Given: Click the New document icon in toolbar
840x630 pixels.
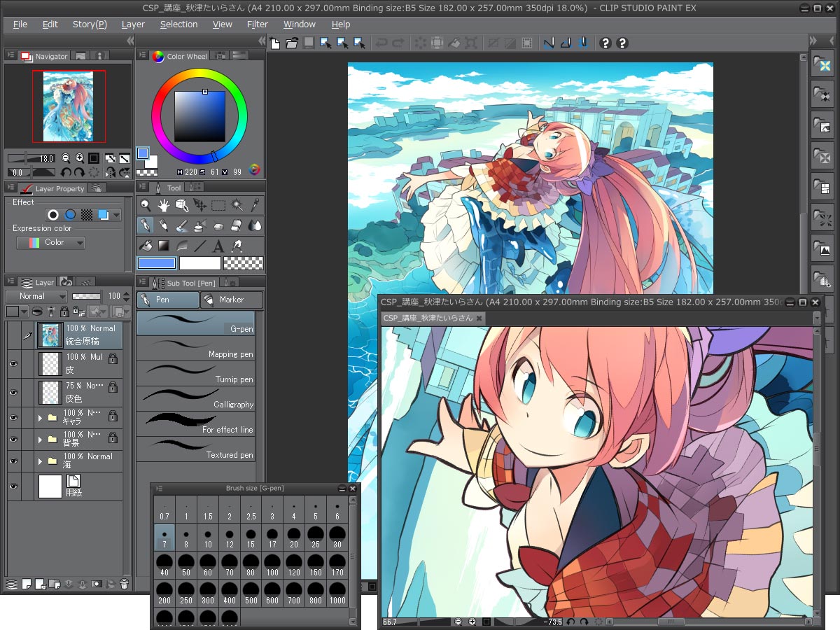Looking at the screenshot, I should [x=275, y=43].
